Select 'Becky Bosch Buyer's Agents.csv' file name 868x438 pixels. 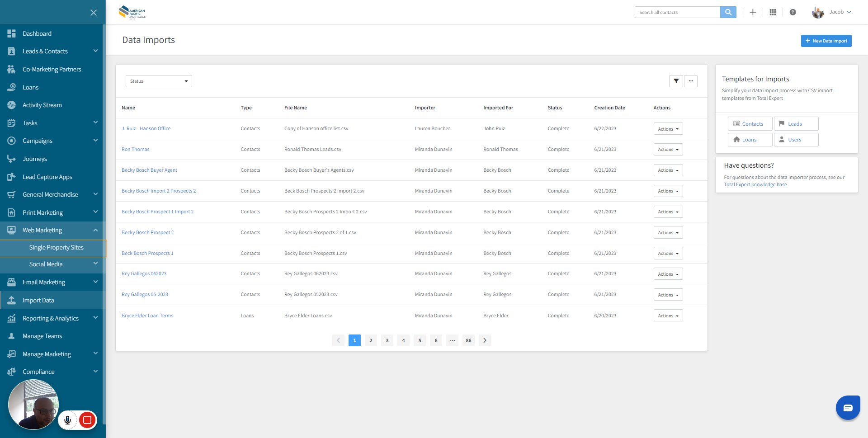(x=319, y=170)
